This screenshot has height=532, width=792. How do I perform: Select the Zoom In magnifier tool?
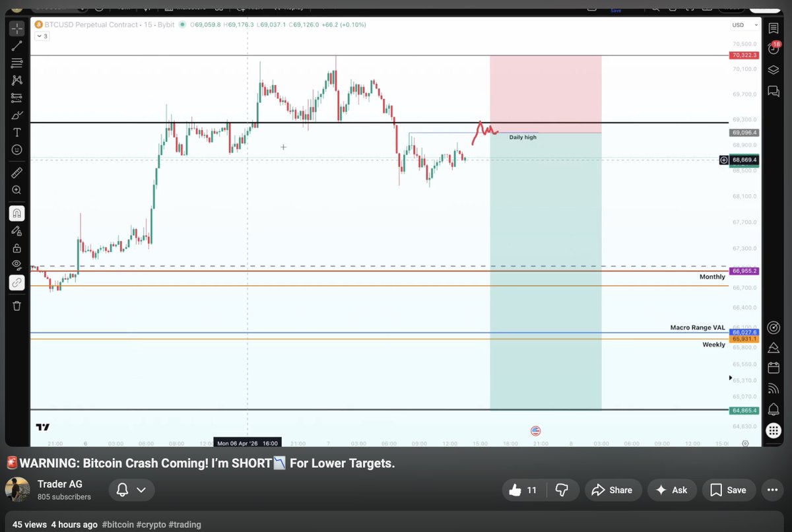[x=17, y=189]
